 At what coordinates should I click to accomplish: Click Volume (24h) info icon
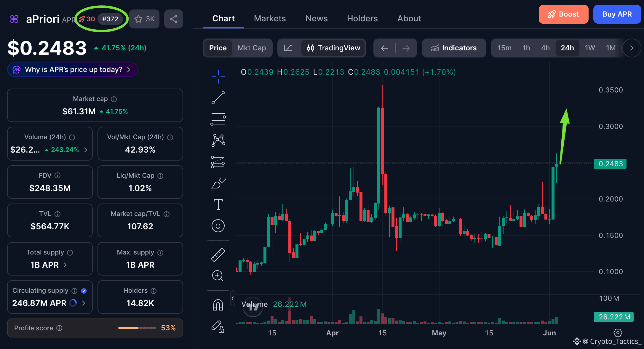pyautogui.click(x=72, y=137)
